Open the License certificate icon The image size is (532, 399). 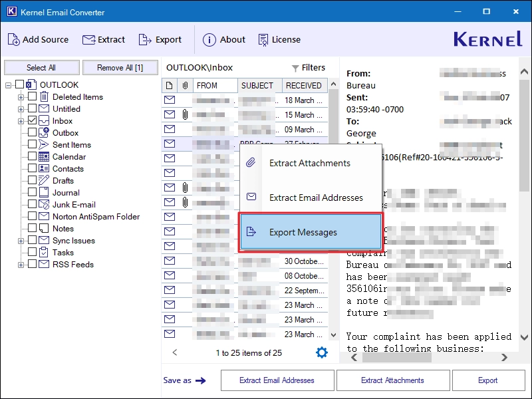[263, 40]
